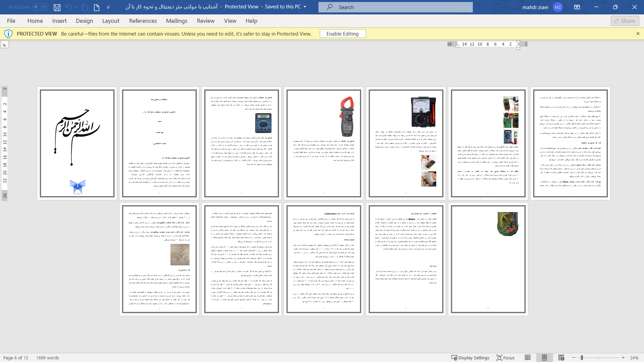Open the References tab
The height and width of the screenshot is (362, 644).
[x=143, y=21]
